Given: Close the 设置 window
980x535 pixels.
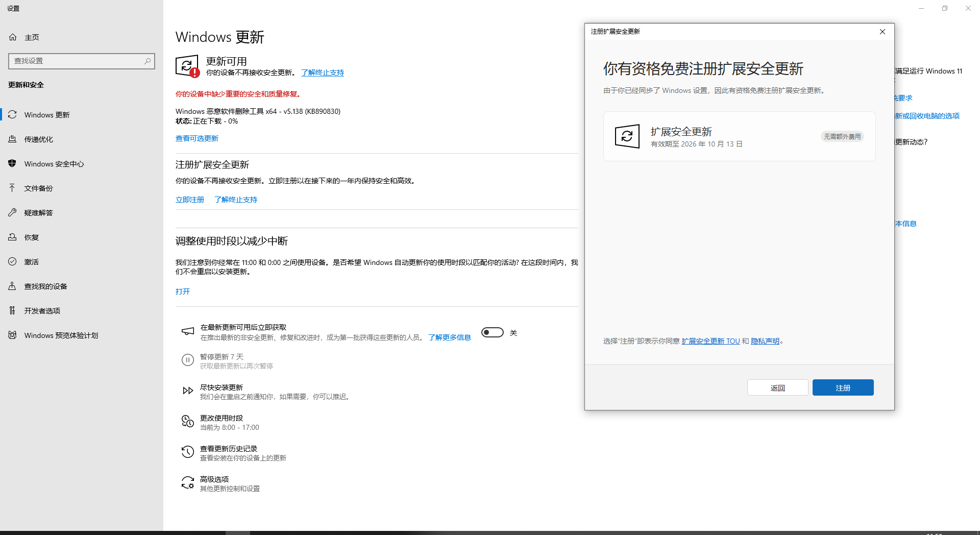Looking at the screenshot, I should click(968, 8).
